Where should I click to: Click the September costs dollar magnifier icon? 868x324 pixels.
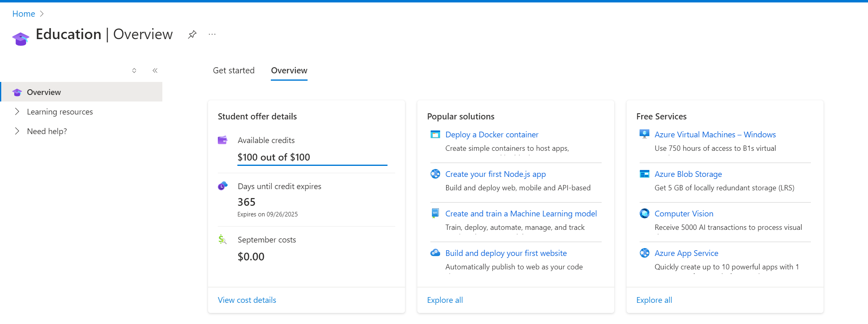click(222, 240)
